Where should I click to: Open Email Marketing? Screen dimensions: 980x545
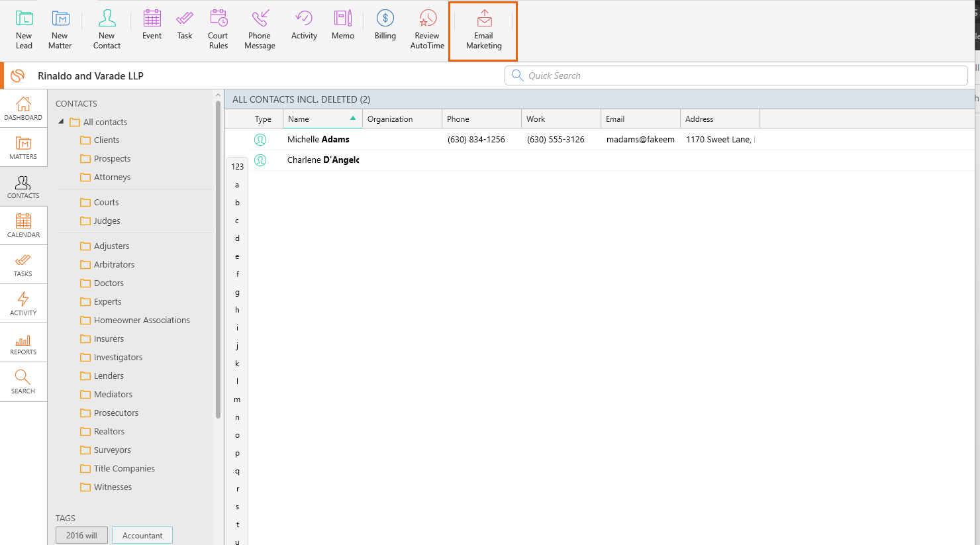tap(483, 30)
